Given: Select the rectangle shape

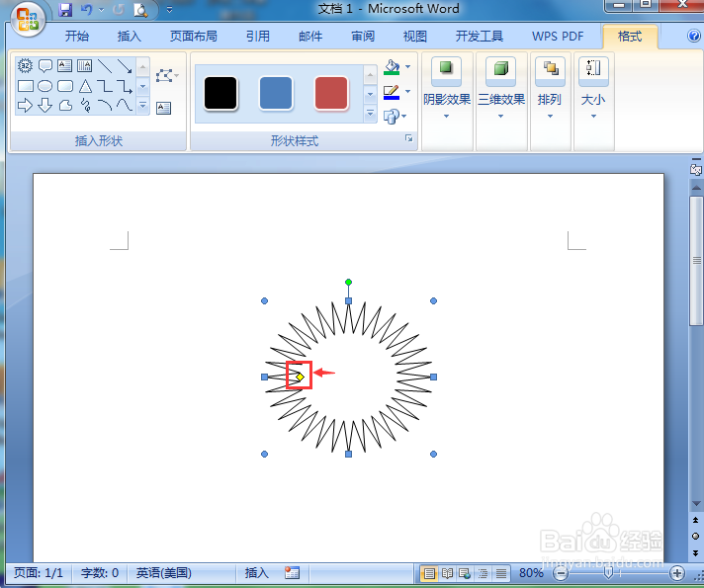Looking at the screenshot, I should click(25, 86).
